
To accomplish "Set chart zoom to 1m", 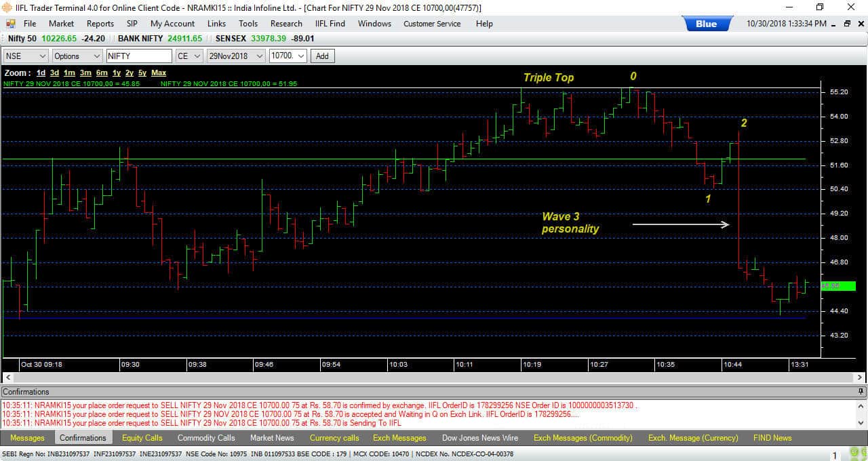I will click(69, 73).
